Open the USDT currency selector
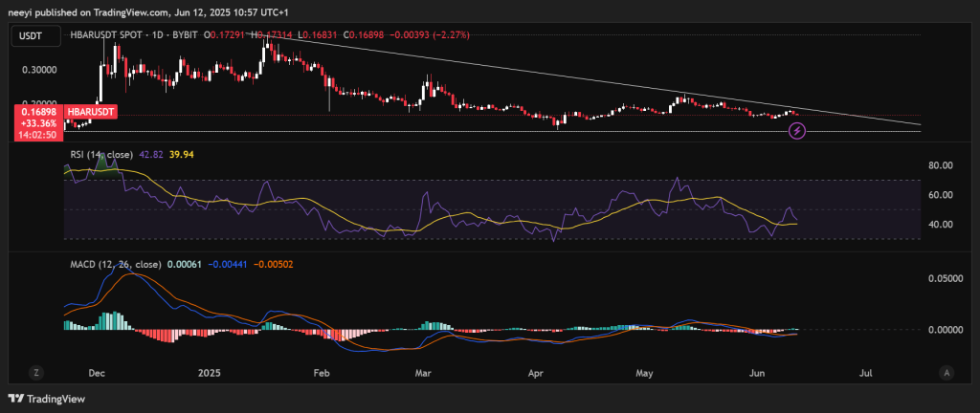980x413 pixels. point(35,37)
